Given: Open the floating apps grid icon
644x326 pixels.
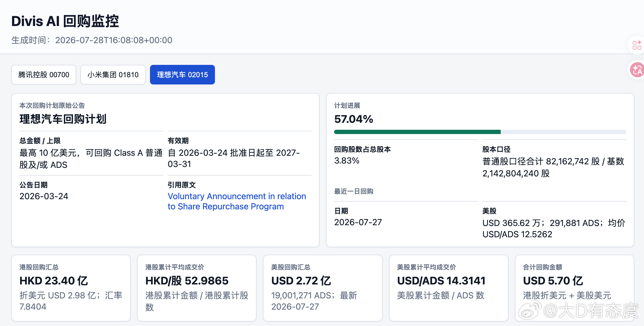Looking at the screenshot, I should (x=637, y=45).
